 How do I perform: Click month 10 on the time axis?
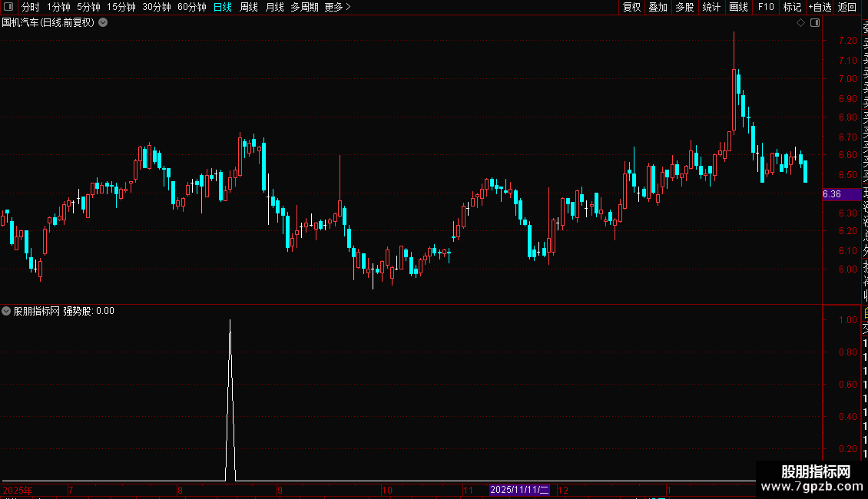pyautogui.click(x=387, y=490)
